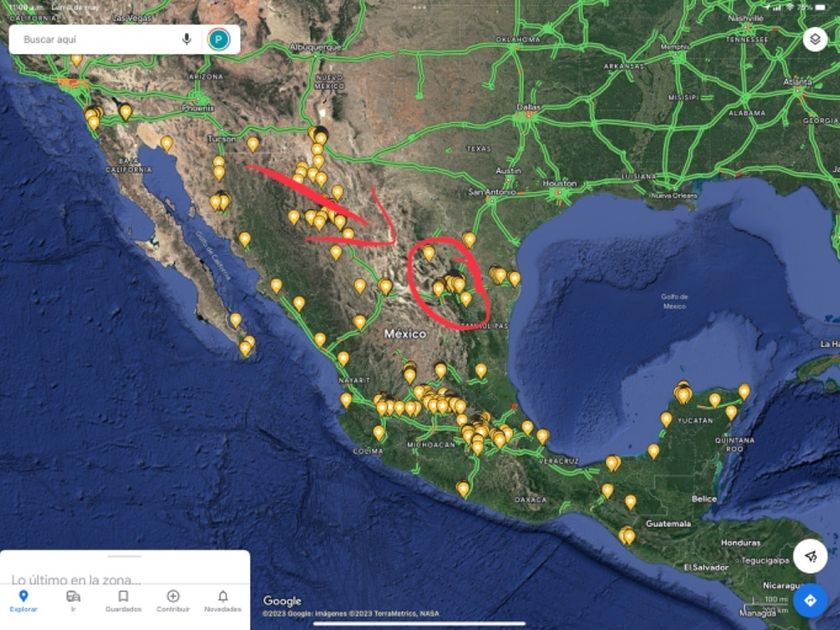This screenshot has height=630, width=840.
Task: Click the El Salvador country label
Action: [706, 567]
